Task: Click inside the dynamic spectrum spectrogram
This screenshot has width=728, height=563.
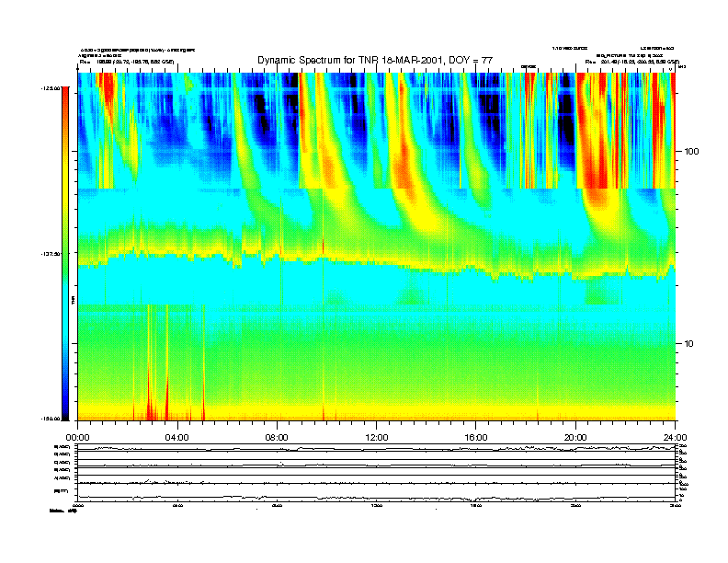Action: pyautogui.click(x=377, y=247)
